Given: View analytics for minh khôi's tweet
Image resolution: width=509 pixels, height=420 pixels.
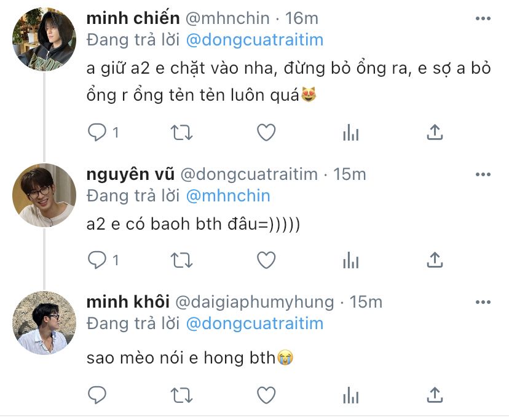Looking at the screenshot, I should [x=350, y=394].
